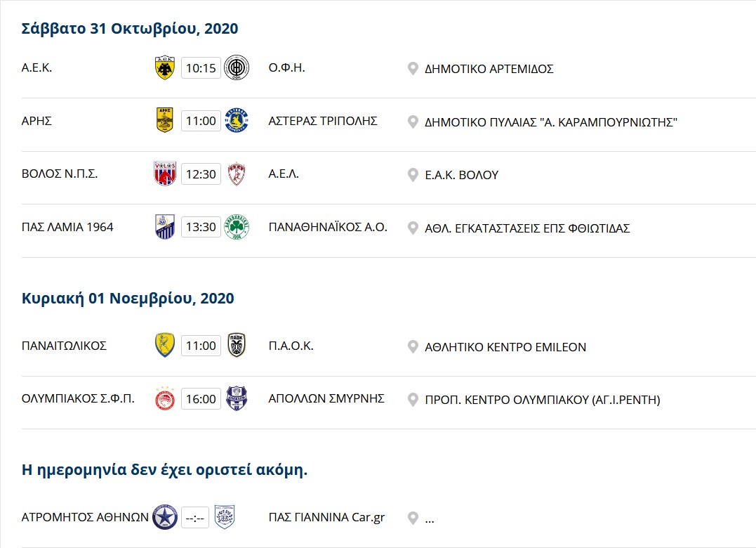The image size is (756, 548).
Task: Open ΠΑΣ ΓΙΑΝΝΙΝΑ Car.gr team link
Action: click(x=326, y=517)
